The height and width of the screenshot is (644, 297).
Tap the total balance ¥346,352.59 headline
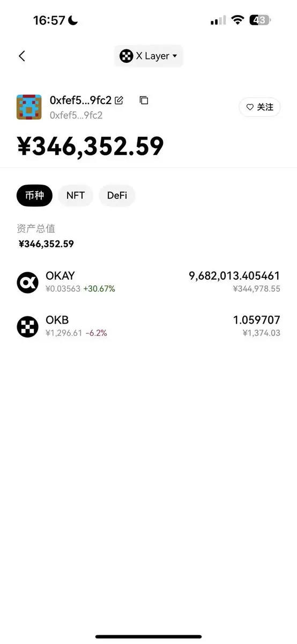pyautogui.click(x=90, y=146)
